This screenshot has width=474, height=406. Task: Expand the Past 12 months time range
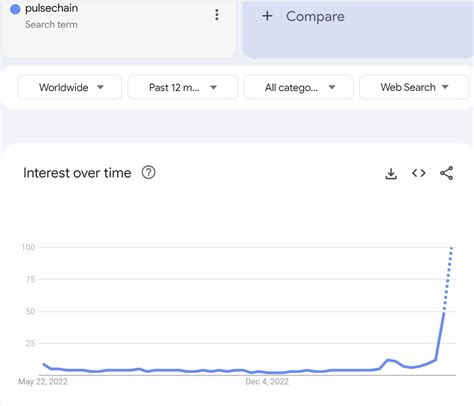tap(183, 87)
